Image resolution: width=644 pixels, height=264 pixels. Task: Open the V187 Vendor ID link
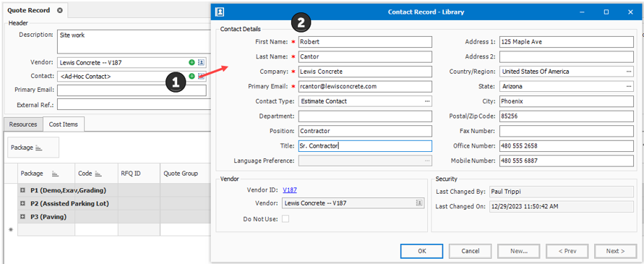[x=290, y=190]
